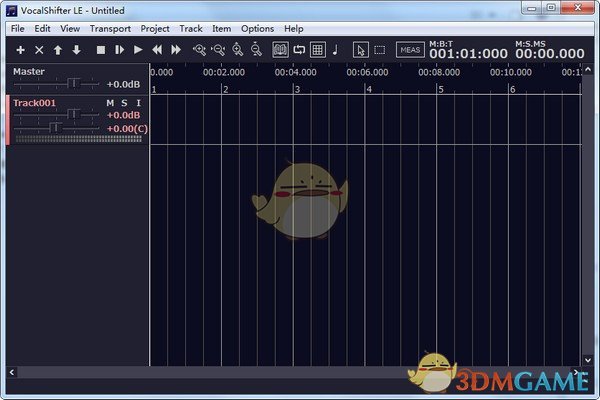Click the M:B:T position readout 001:01:000
The width and height of the screenshot is (600, 400).
[x=468, y=54]
